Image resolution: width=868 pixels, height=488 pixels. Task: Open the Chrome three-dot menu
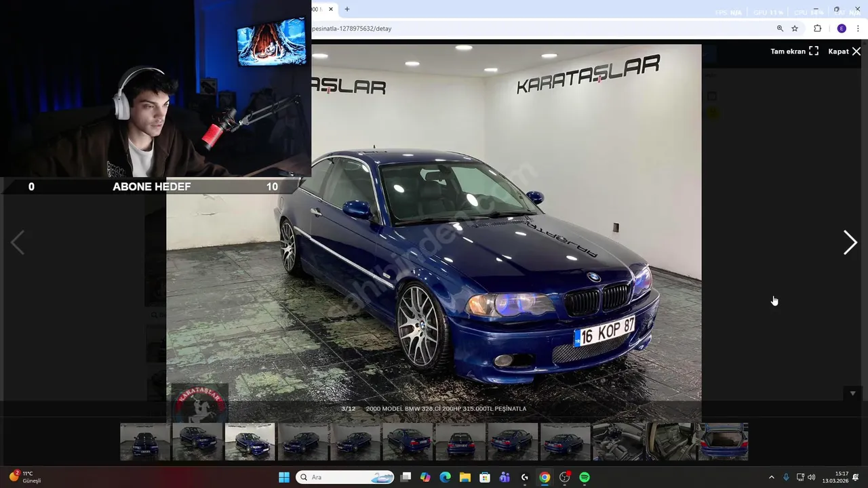(x=859, y=28)
